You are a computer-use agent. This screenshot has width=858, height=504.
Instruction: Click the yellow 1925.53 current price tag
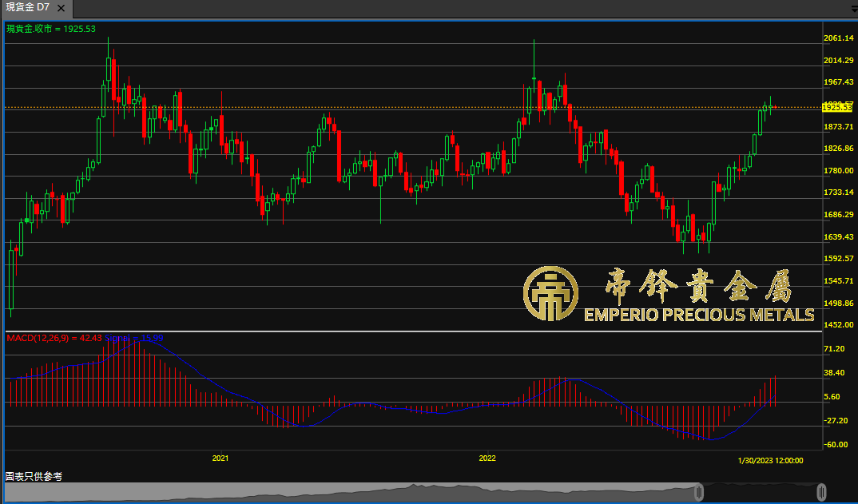[836, 107]
